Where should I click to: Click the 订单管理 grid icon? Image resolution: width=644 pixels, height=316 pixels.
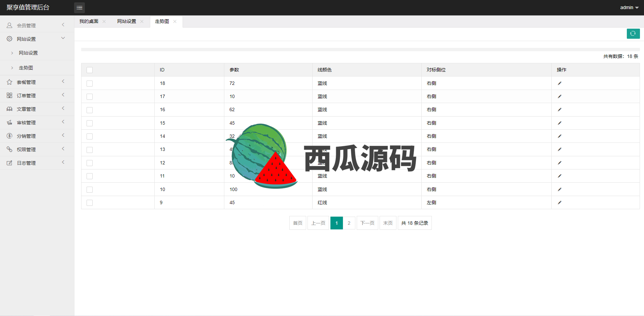(x=9, y=95)
